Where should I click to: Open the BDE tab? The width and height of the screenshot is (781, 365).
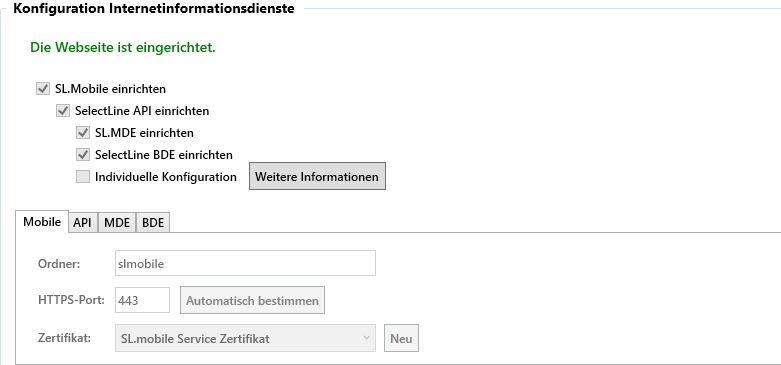click(153, 223)
